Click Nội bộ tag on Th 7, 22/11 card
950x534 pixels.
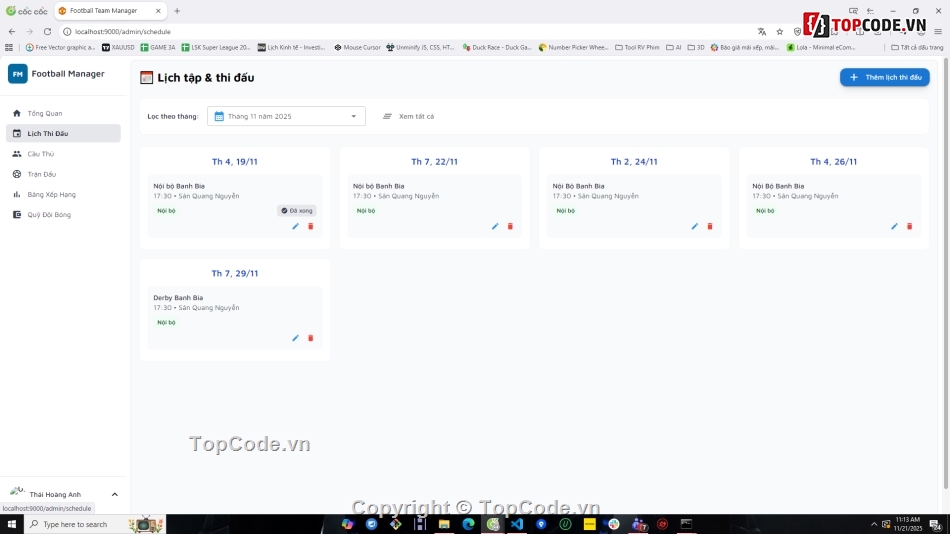point(366,210)
